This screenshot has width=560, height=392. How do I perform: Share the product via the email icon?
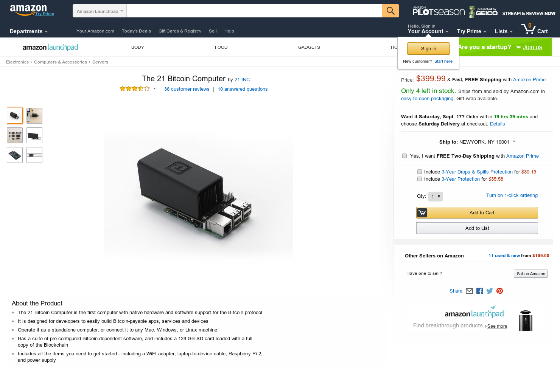469,291
